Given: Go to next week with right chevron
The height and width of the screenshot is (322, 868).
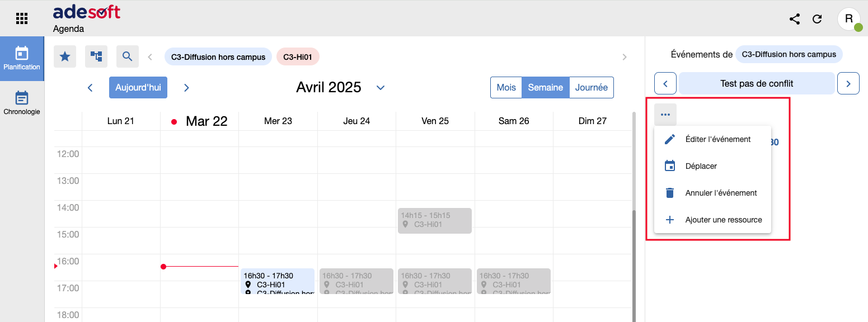Looking at the screenshot, I should pos(187,88).
